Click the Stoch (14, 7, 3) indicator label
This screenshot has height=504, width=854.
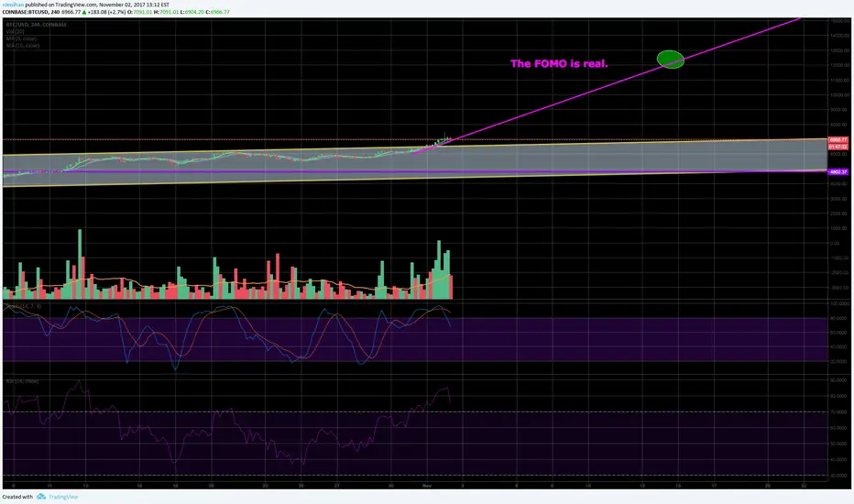pos(24,307)
